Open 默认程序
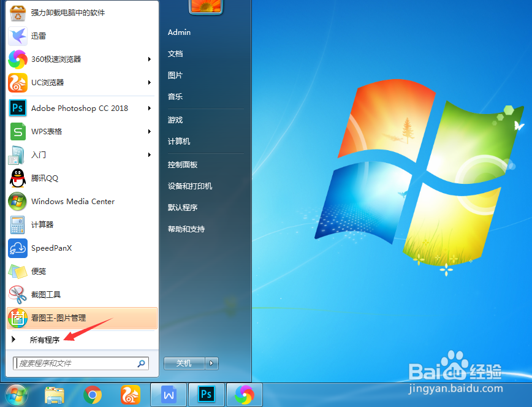Image resolution: width=532 pixels, height=407 pixels. point(183,207)
